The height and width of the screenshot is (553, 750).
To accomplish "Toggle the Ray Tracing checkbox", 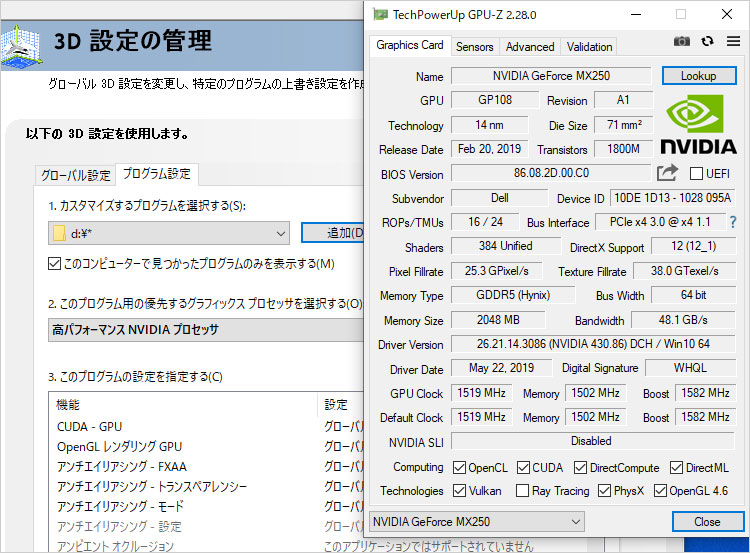I will click(x=522, y=490).
